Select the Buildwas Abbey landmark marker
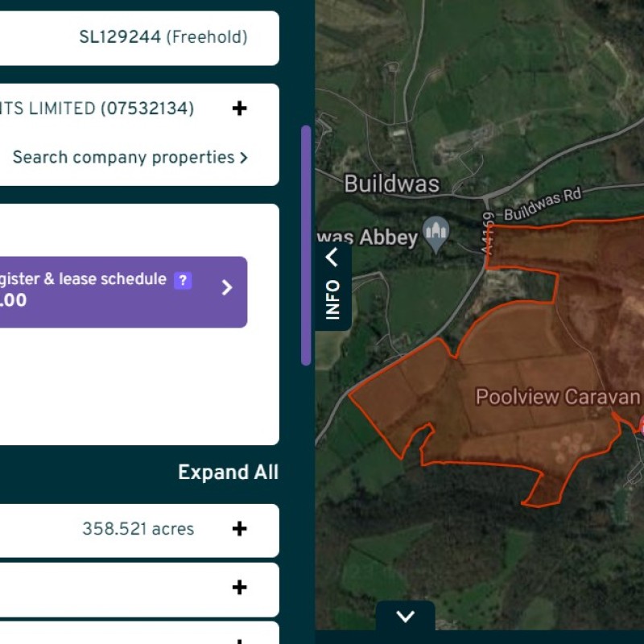This screenshot has height=644, width=644. pos(436,234)
